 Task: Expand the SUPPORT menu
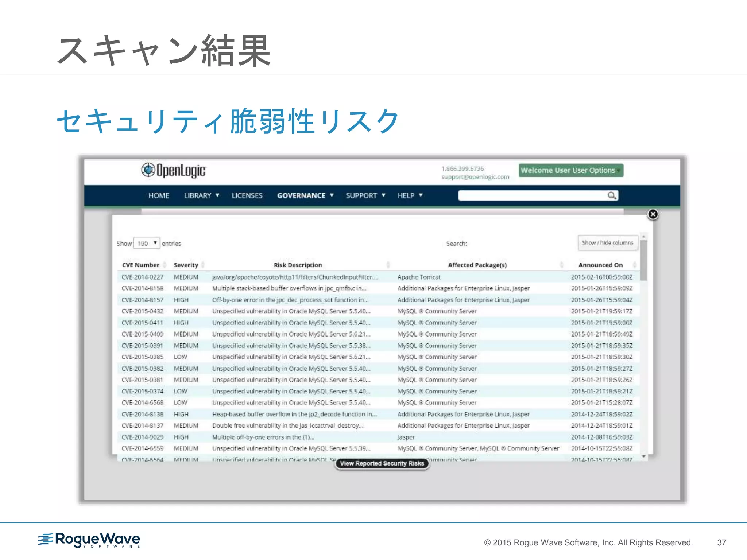[x=365, y=195]
